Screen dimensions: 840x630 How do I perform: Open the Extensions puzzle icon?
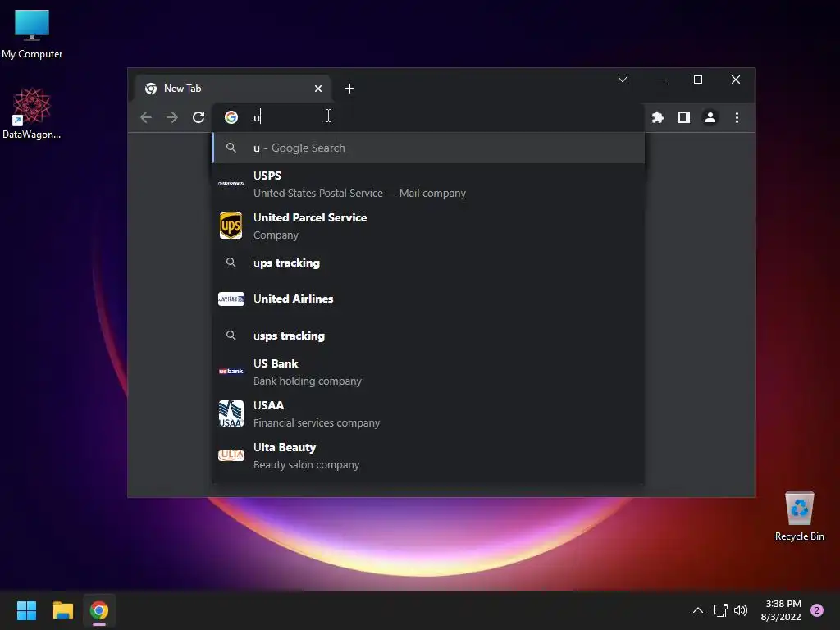point(658,117)
